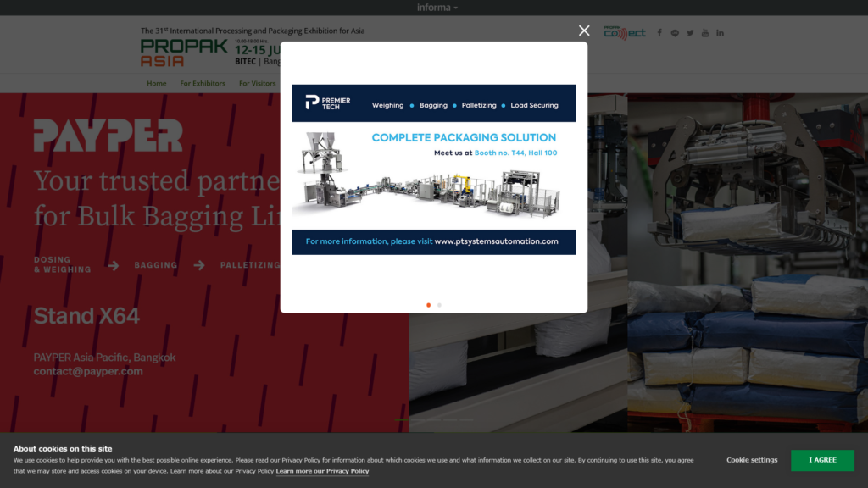The image size is (868, 488).
Task: Click the Premier Tech banner image
Action: click(433, 169)
